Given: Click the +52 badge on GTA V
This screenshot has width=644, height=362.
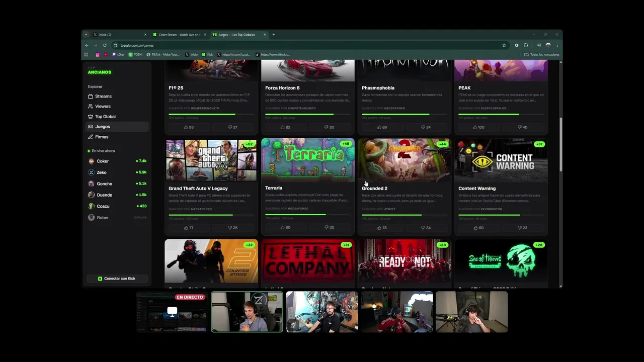Looking at the screenshot, I should click(249, 144).
